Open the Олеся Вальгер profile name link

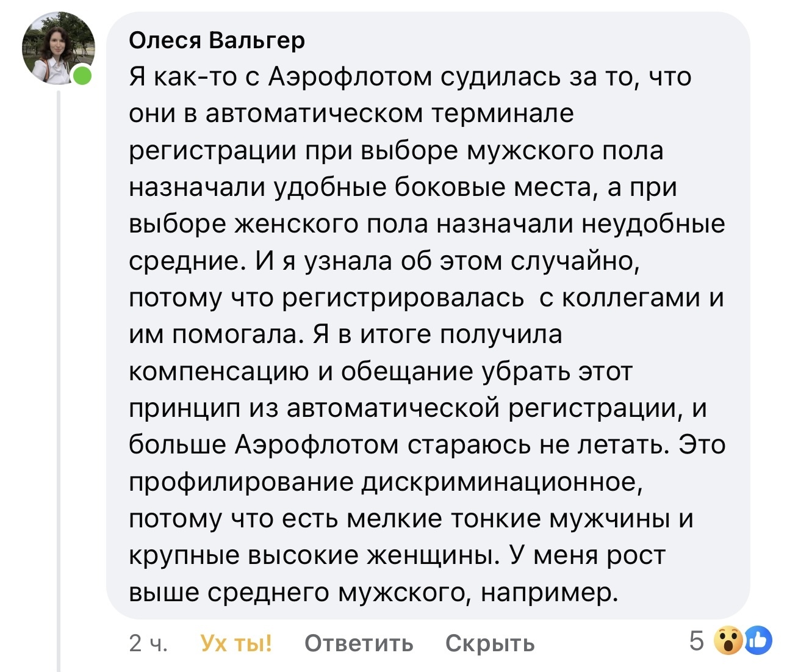(x=217, y=40)
